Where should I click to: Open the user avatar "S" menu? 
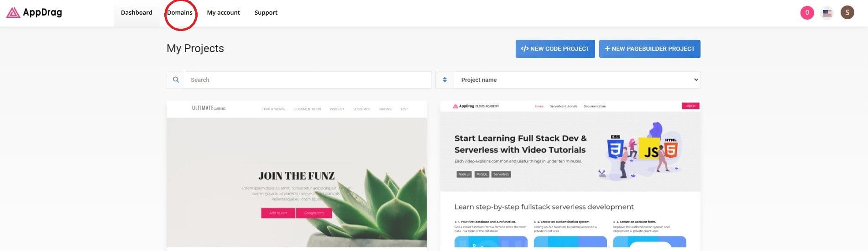(x=847, y=13)
